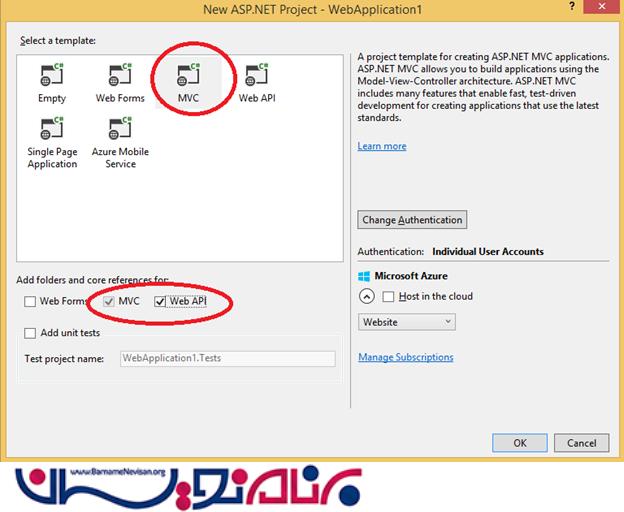Dismiss the dialog with Cancel
Screen dimensions: 624x512
581,443
